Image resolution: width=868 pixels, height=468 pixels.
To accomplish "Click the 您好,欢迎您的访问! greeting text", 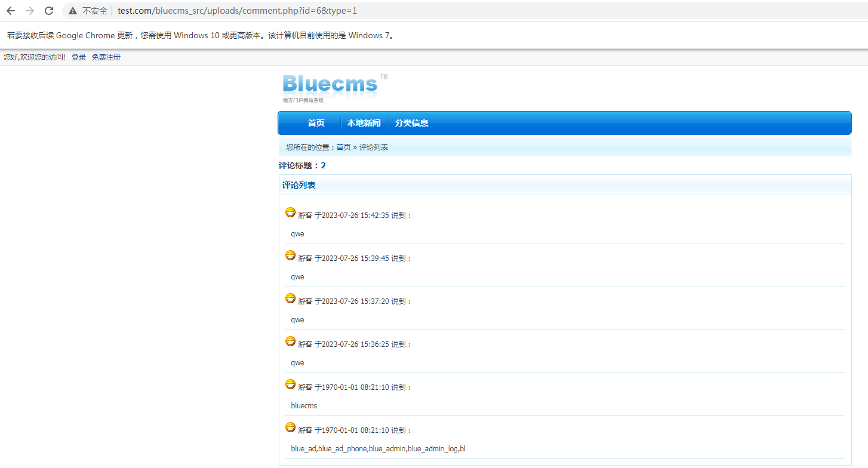I will pyautogui.click(x=35, y=57).
